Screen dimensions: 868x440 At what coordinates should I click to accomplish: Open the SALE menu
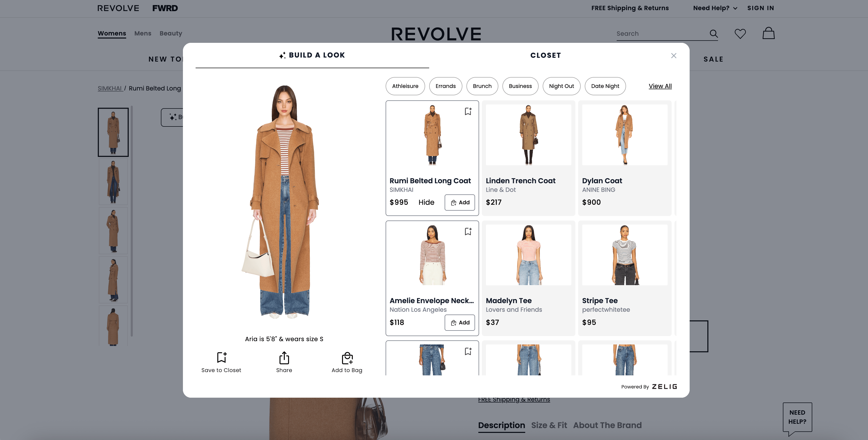coord(713,59)
